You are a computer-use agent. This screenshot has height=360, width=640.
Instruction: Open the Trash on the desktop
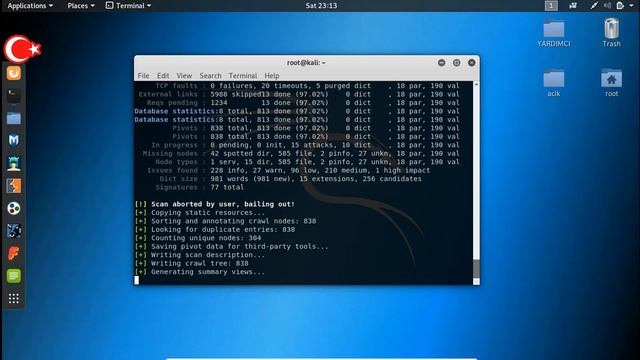tap(611, 33)
